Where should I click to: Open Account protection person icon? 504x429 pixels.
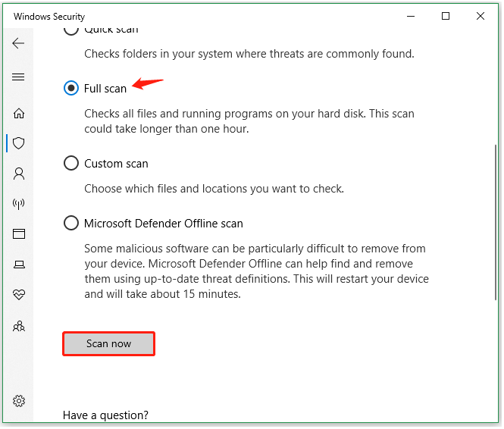19,174
